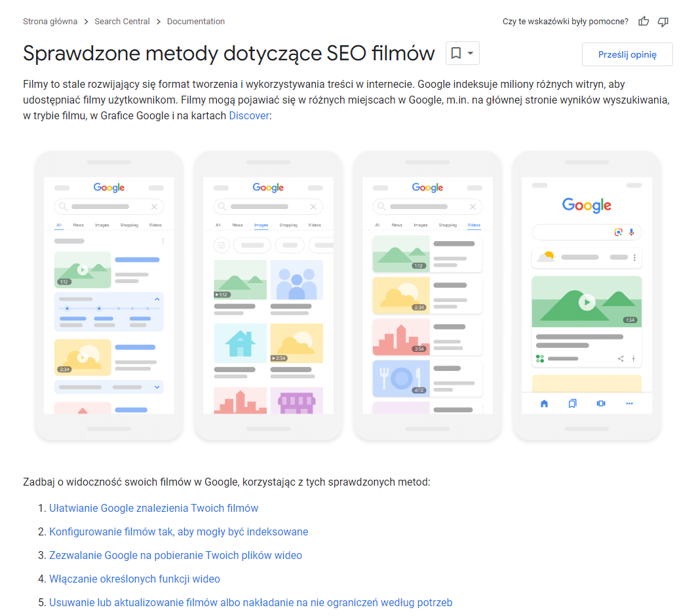
Task: Open the bookmark dropdown arrow
Action: [x=471, y=53]
